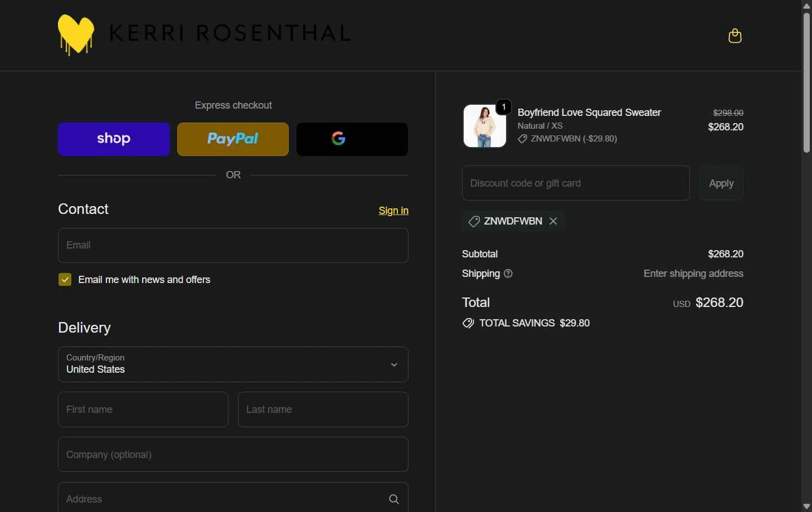The width and height of the screenshot is (812, 512).
Task: Pay with PayPal express button
Action: [x=233, y=139]
